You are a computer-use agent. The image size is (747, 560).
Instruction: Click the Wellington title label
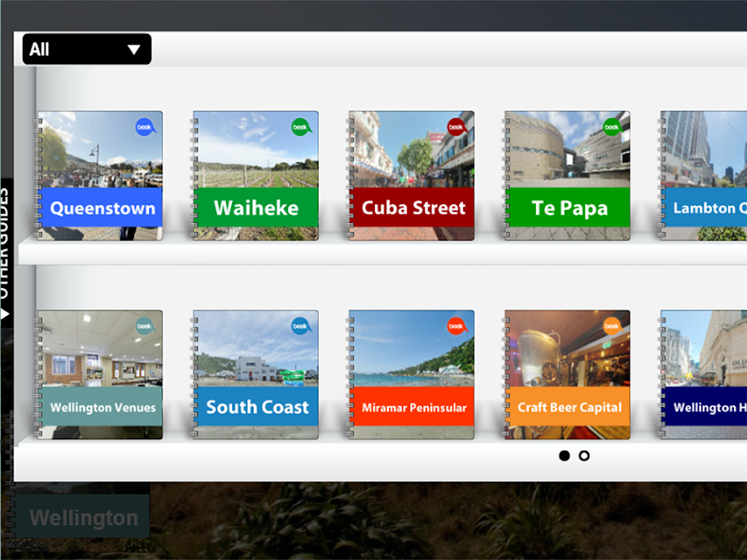coord(83,517)
